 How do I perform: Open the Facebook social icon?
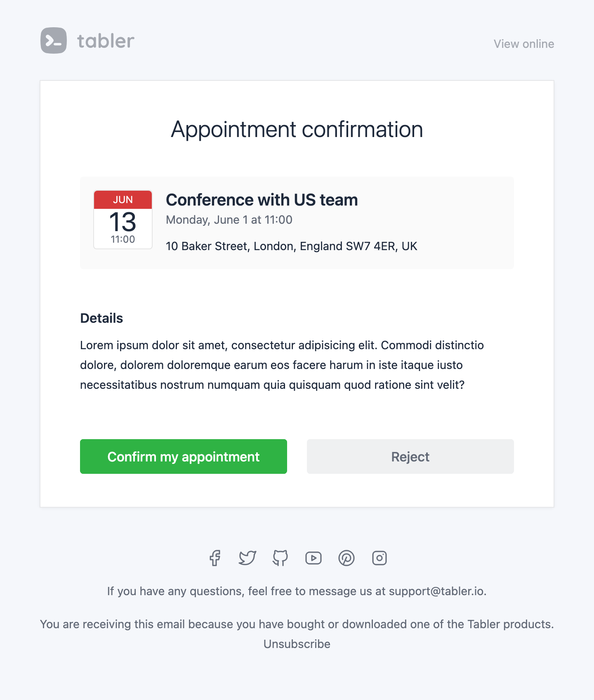(x=214, y=558)
